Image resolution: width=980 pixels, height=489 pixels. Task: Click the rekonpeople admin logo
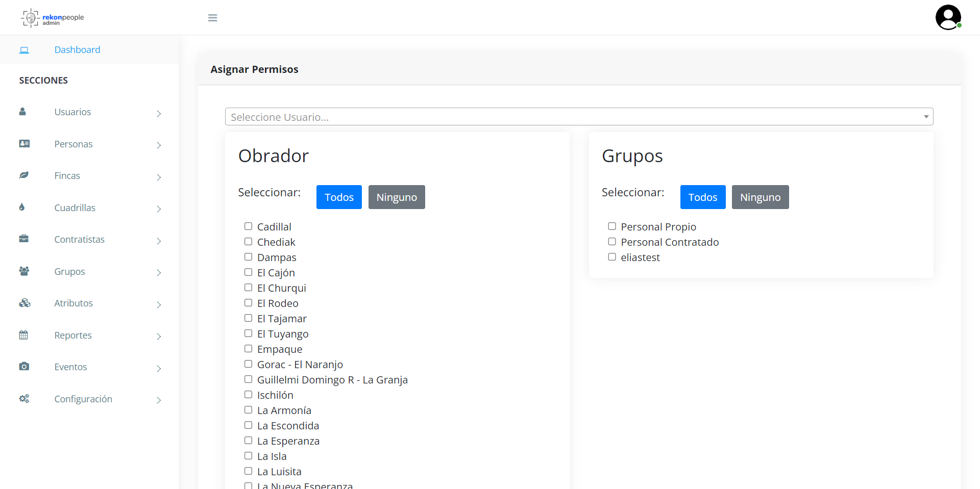[52, 18]
